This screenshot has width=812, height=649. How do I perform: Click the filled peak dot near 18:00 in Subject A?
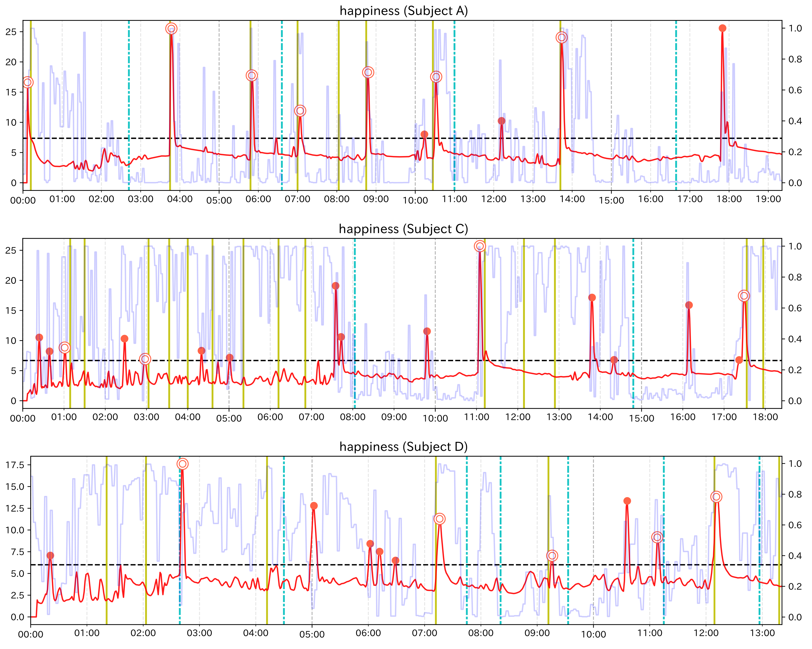(x=722, y=28)
